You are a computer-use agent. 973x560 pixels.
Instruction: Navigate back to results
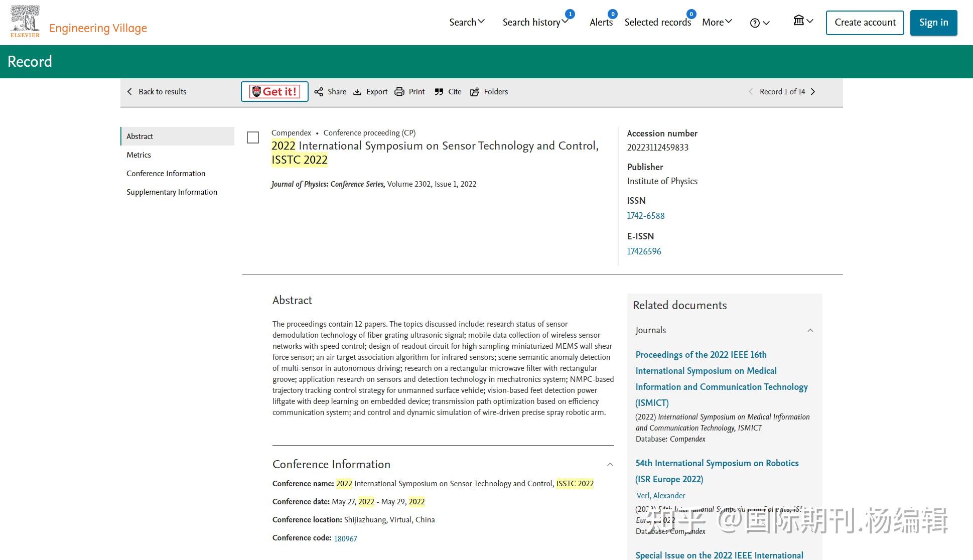coord(156,91)
